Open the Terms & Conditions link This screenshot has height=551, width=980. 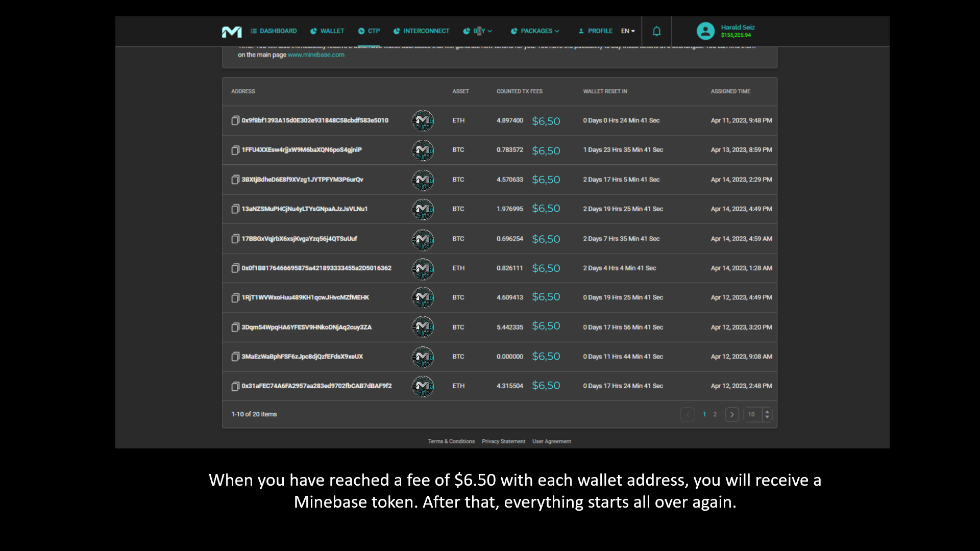[x=451, y=441]
